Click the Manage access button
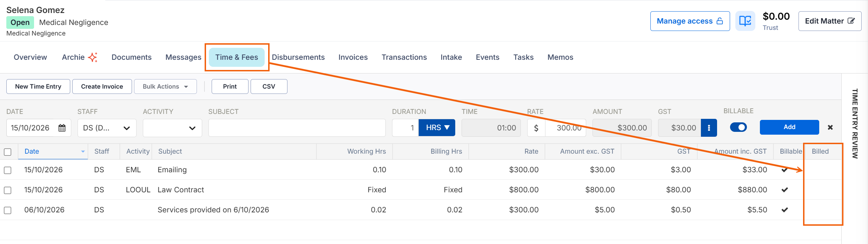Image resolution: width=868 pixels, height=244 pixels. click(690, 21)
